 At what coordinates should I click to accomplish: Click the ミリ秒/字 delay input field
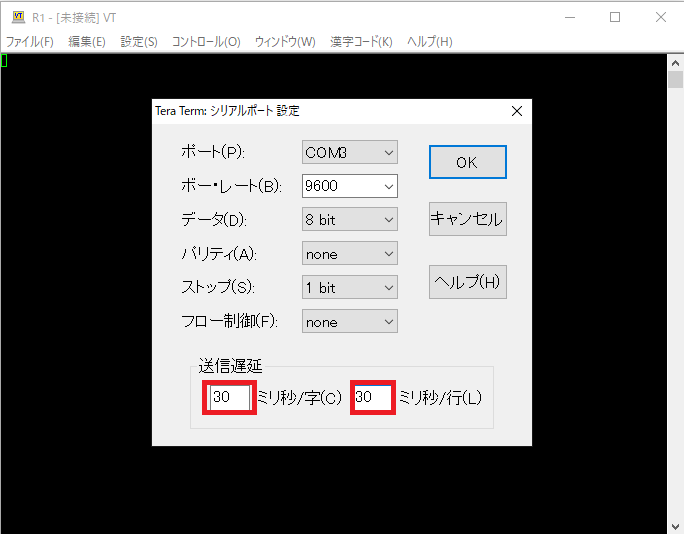229,397
